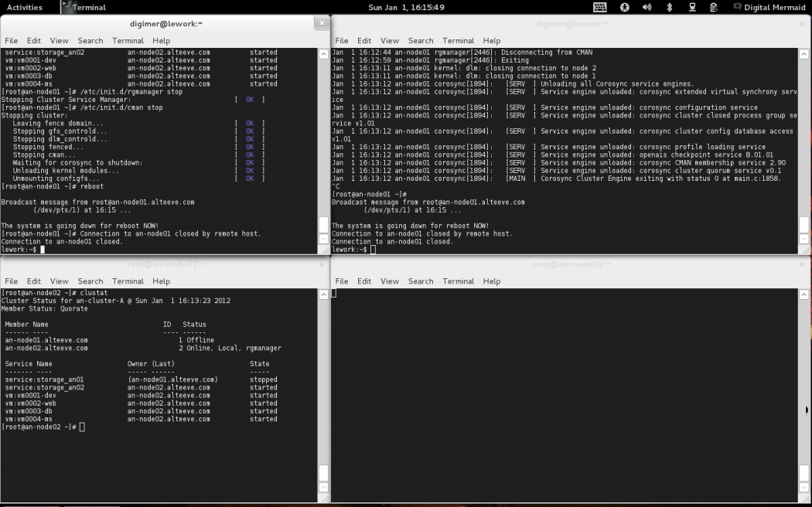Open Help menu in the corosync log terminal
This screenshot has height=507, width=812.
492,40
